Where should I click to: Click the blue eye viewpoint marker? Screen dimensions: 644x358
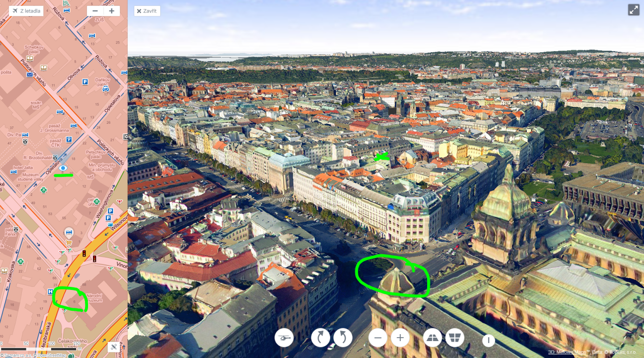[63, 168]
